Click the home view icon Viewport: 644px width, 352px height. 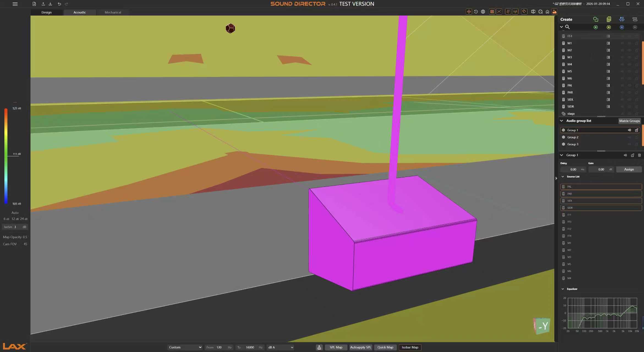547,12
